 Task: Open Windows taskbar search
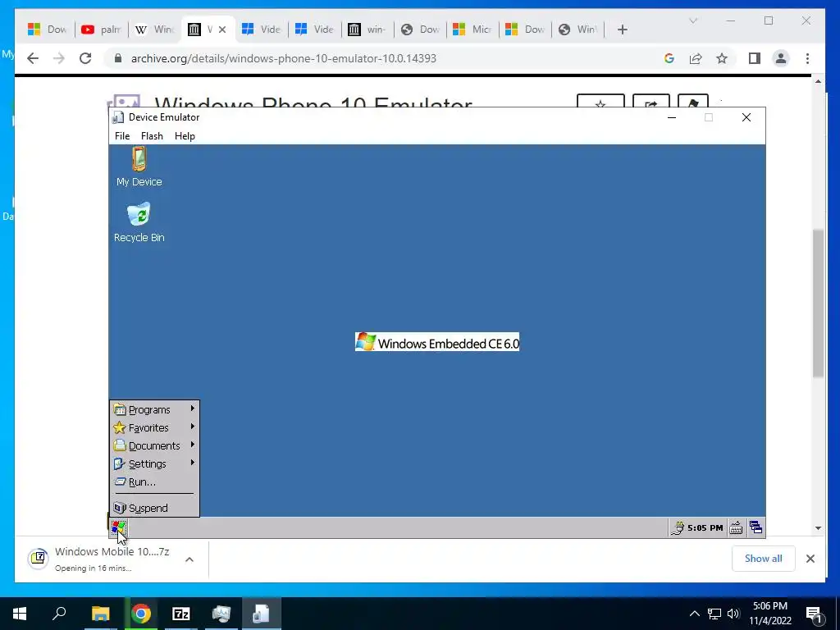click(x=59, y=614)
